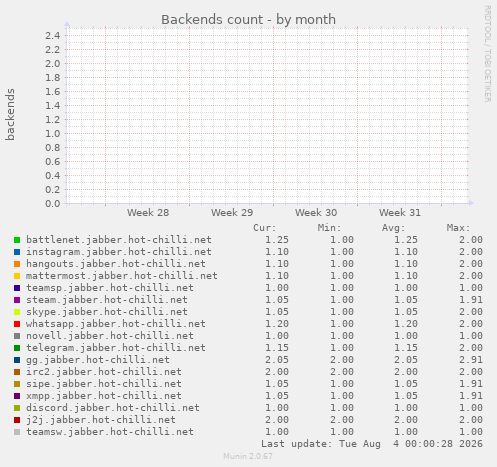
Task: Click the Week 30 axis label
Action: tap(316, 213)
